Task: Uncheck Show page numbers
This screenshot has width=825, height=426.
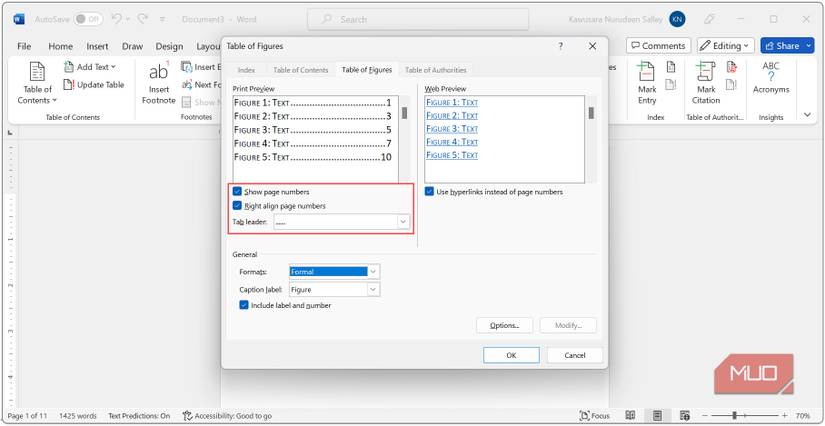Action: click(x=237, y=191)
